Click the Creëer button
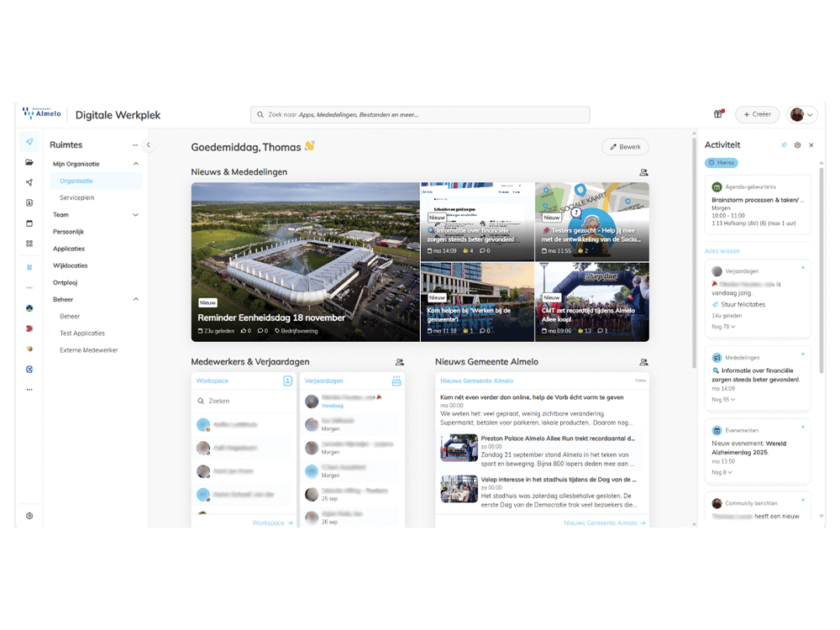The height and width of the screenshot is (630, 840). tap(757, 115)
